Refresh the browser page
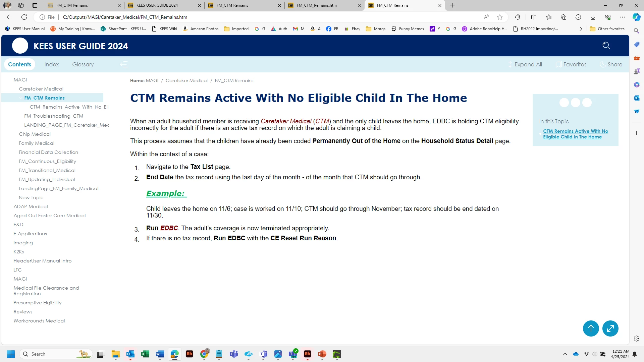 pyautogui.click(x=24, y=17)
